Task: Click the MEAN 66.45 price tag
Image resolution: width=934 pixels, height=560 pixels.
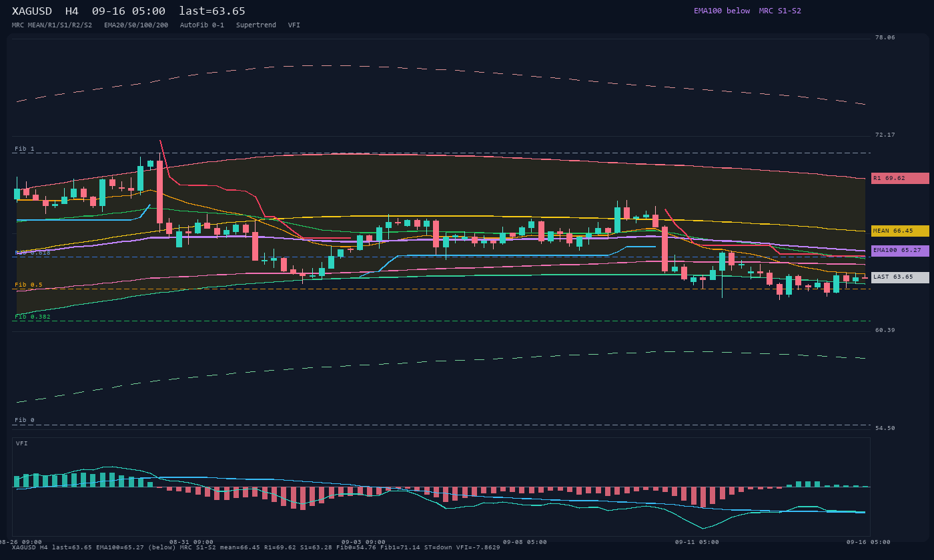Action: tap(900, 231)
